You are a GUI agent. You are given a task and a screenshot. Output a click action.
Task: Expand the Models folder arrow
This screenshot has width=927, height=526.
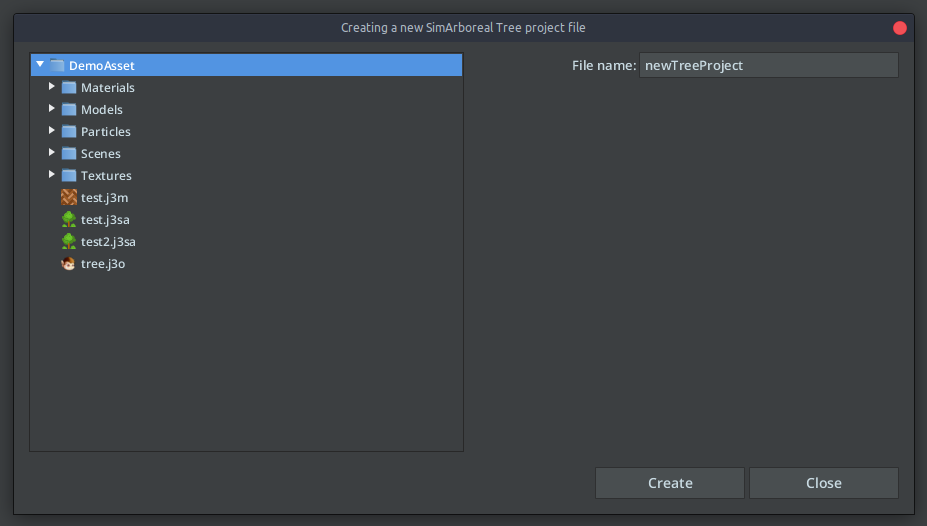[51, 108]
